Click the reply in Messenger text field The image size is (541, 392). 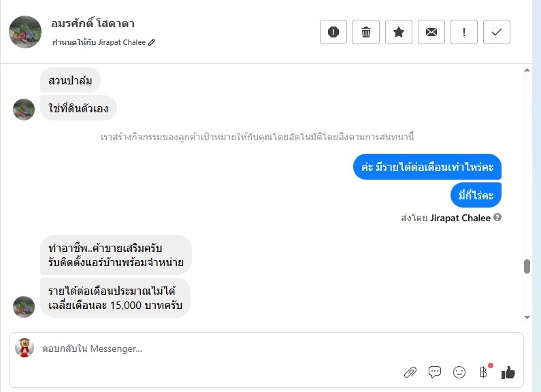(204, 349)
